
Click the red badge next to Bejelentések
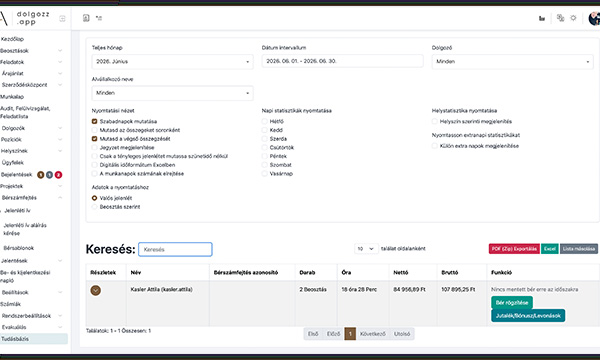pos(58,175)
